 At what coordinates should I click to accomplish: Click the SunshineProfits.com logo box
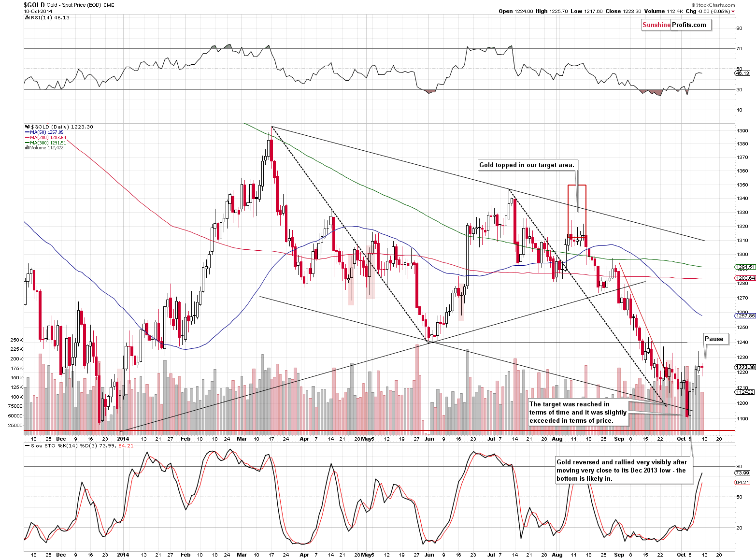coord(676,25)
